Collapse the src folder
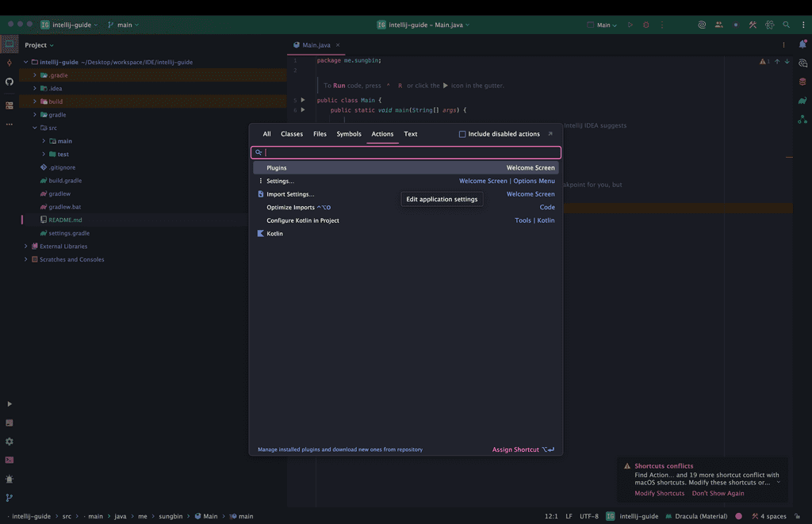Image resolution: width=812 pixels, height=524 pixels. coord(35,128)
